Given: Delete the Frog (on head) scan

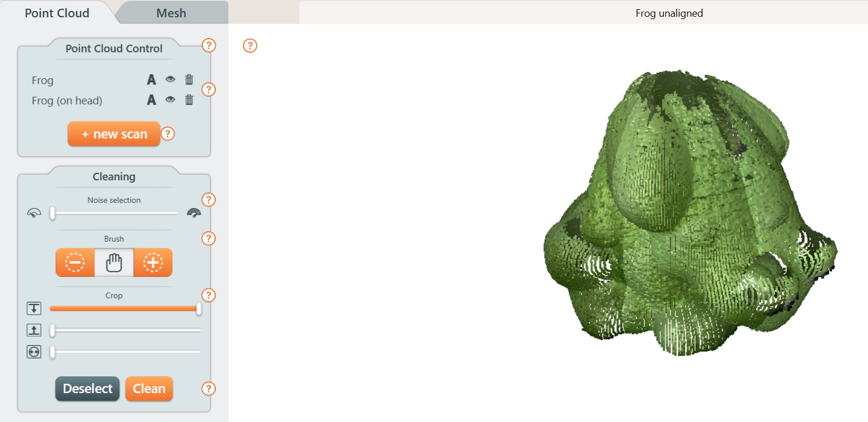Looking at the screenshot, I should [189, 100].
